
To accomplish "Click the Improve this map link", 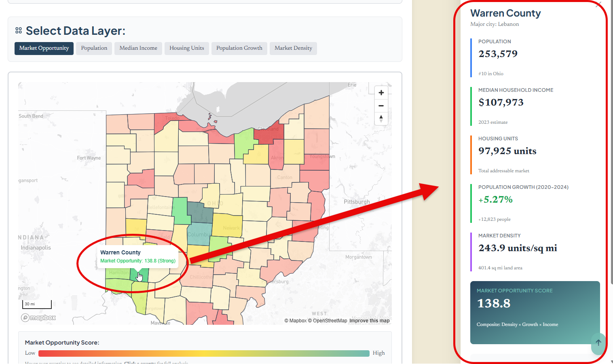I will pyautogui.click(x=370, y=321).
